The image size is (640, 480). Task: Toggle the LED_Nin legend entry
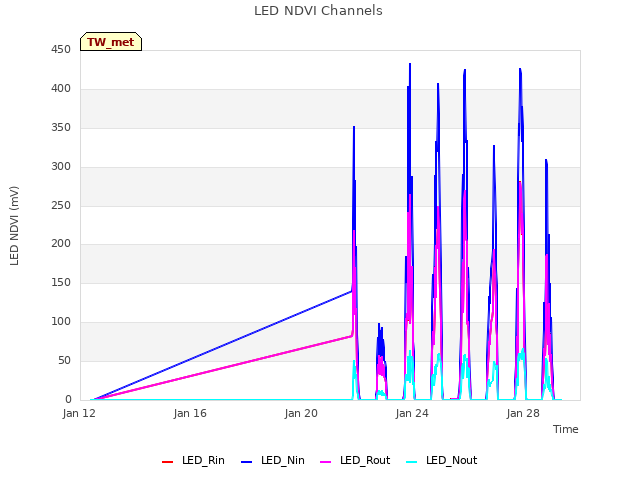coord(273,461)
